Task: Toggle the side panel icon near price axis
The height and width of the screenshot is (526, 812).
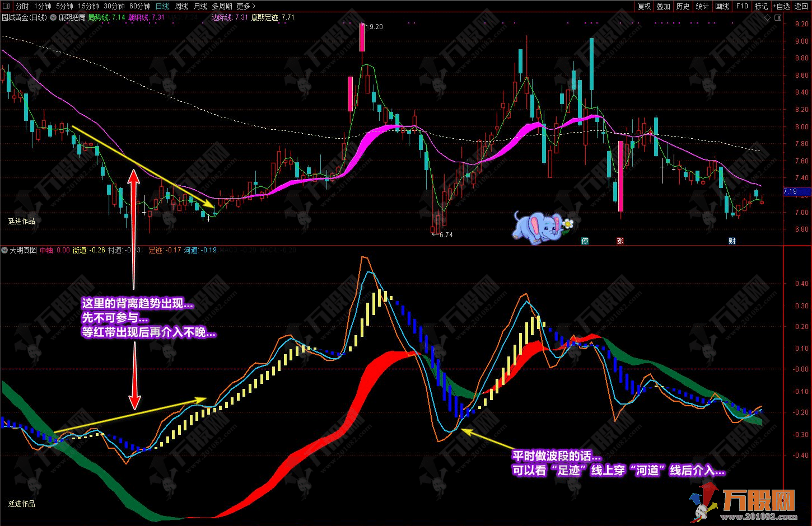Action: click(777, 17)
